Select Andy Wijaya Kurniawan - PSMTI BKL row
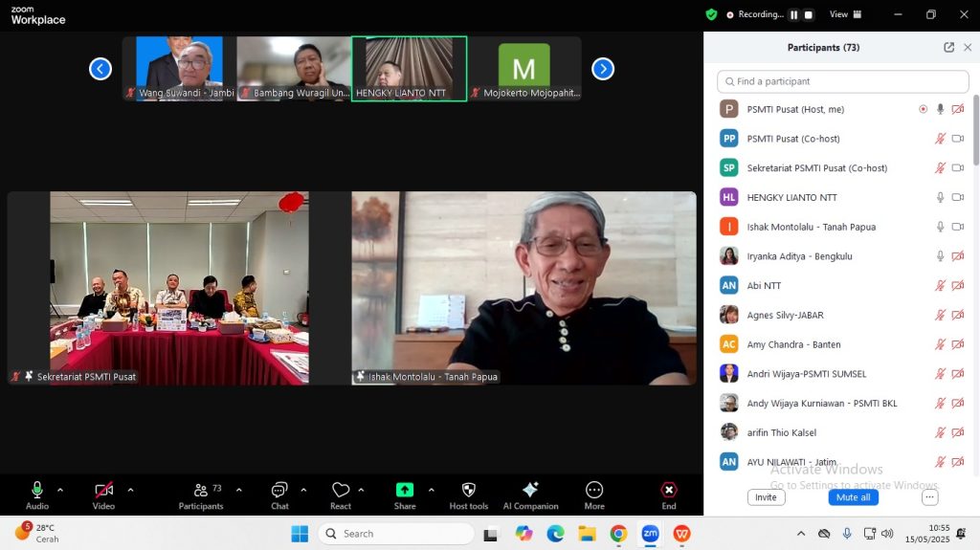This screenshot has height=550, width=980. 842,403
